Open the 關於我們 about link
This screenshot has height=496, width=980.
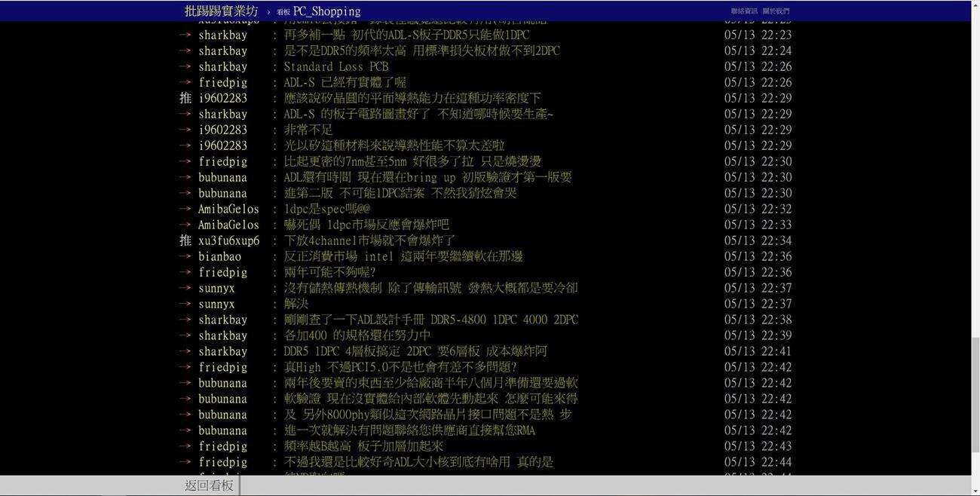point(776,11)
